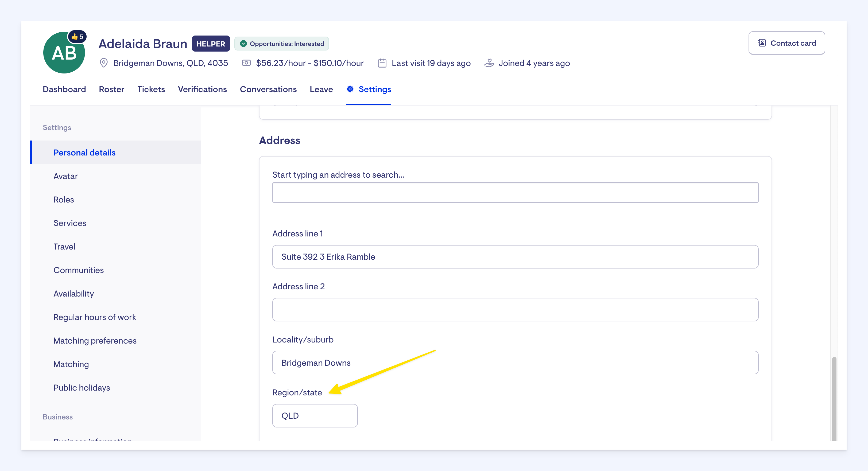
Task: Open Matching preferences in sidebar
Action: (x=95, y=341)
